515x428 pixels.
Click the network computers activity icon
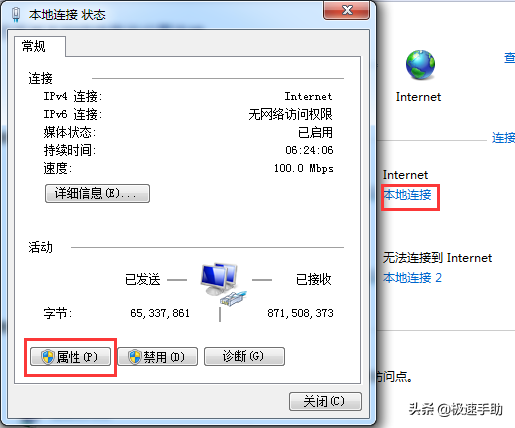[219, 279]
